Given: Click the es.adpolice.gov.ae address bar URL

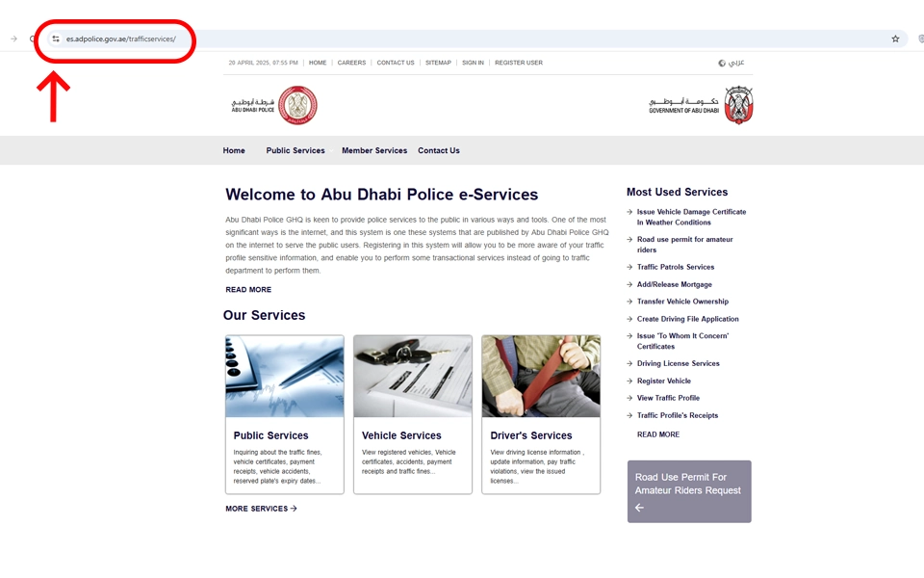Looking at the screenshot, I should [x=121, y=39].
